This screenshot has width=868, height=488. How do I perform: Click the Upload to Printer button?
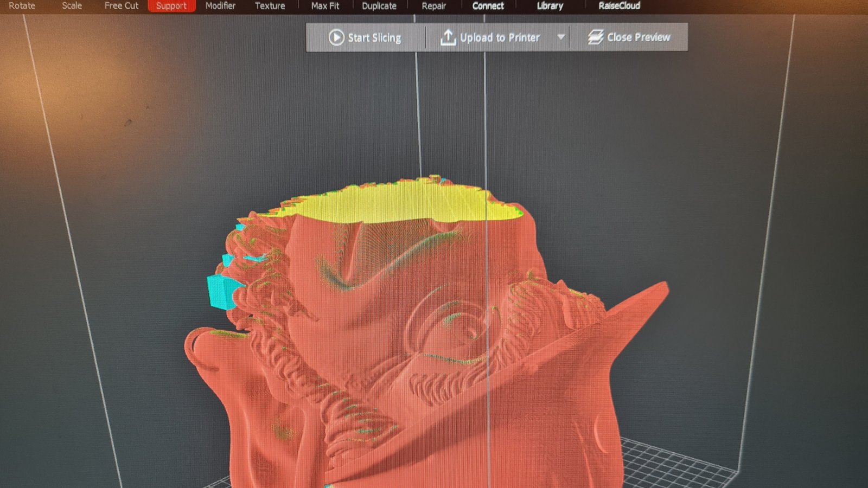(490, 37)
